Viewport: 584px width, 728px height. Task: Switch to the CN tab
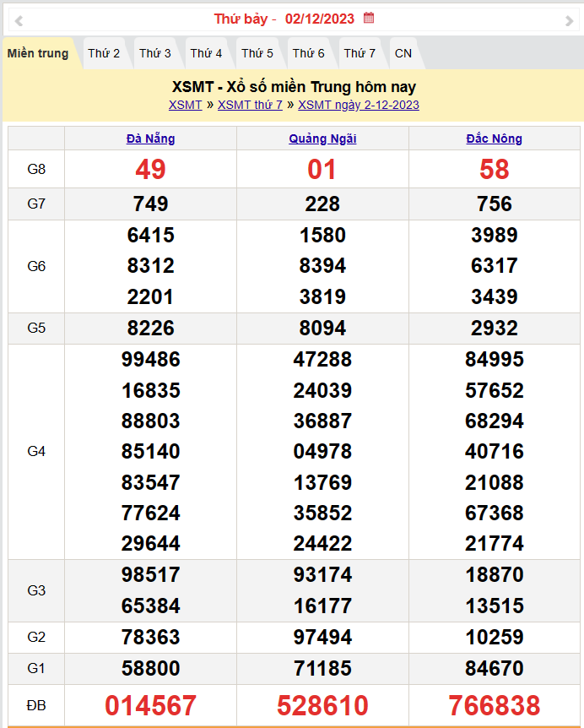(403, 53)
